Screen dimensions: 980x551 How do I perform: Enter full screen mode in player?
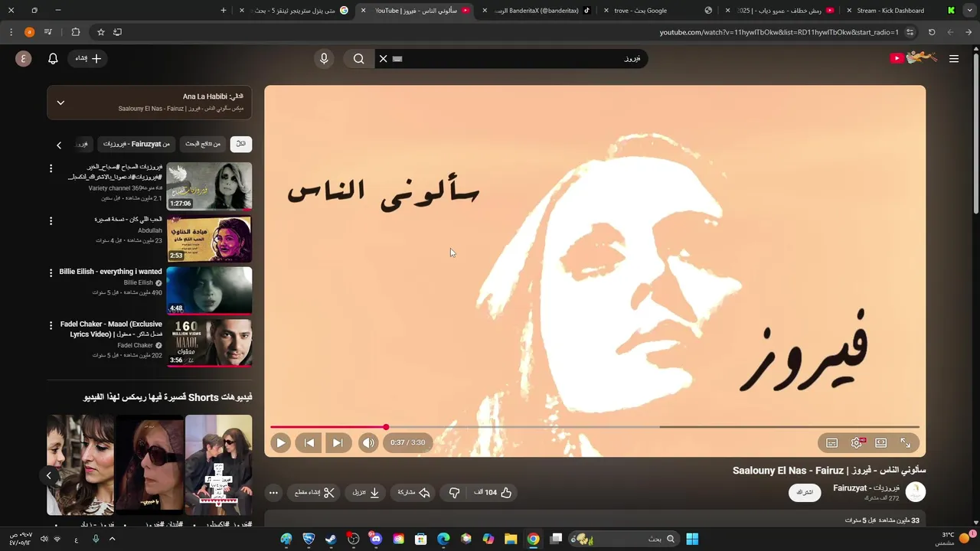coord(905,442)
